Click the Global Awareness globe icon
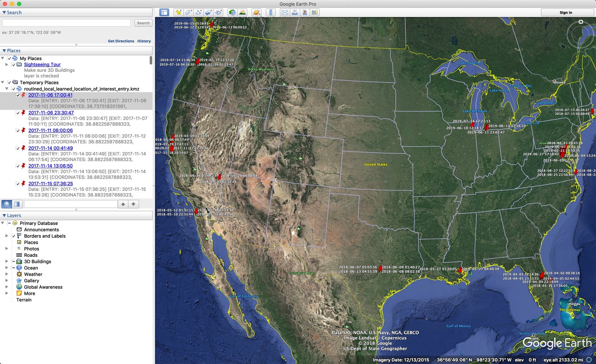This screenshot has height=364, width=596. 19,287
